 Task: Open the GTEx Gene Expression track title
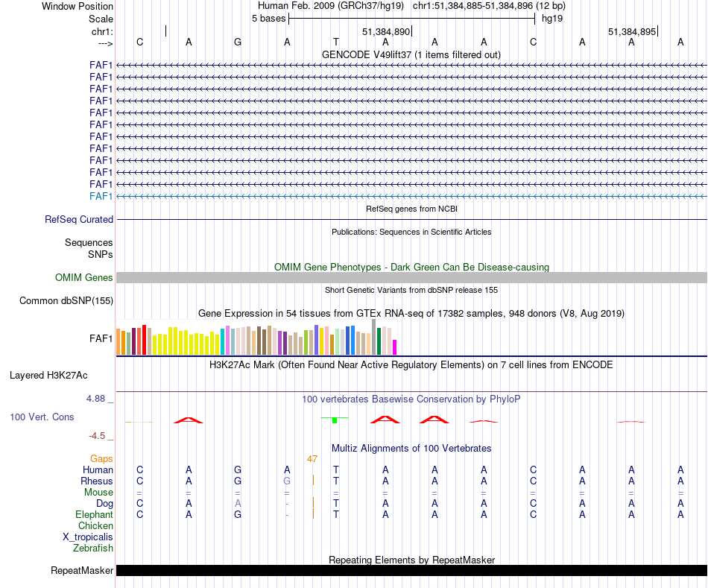click(x=411, y=314)
